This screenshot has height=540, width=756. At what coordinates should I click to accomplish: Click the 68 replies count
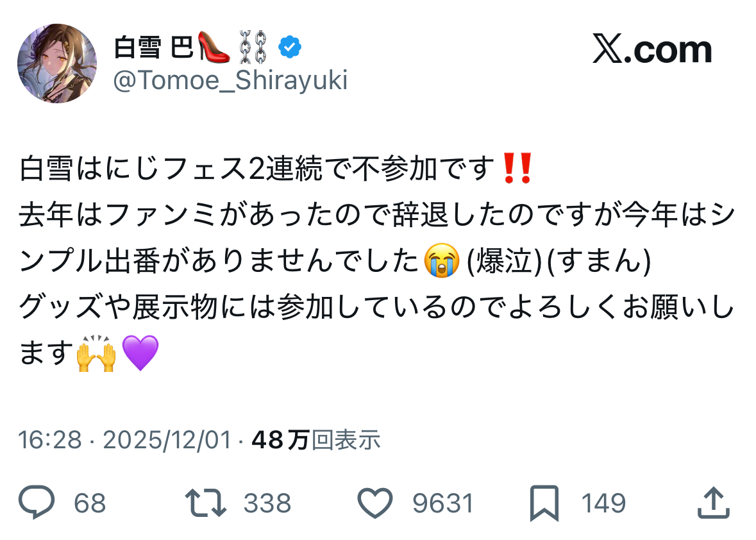click(90, 503)
